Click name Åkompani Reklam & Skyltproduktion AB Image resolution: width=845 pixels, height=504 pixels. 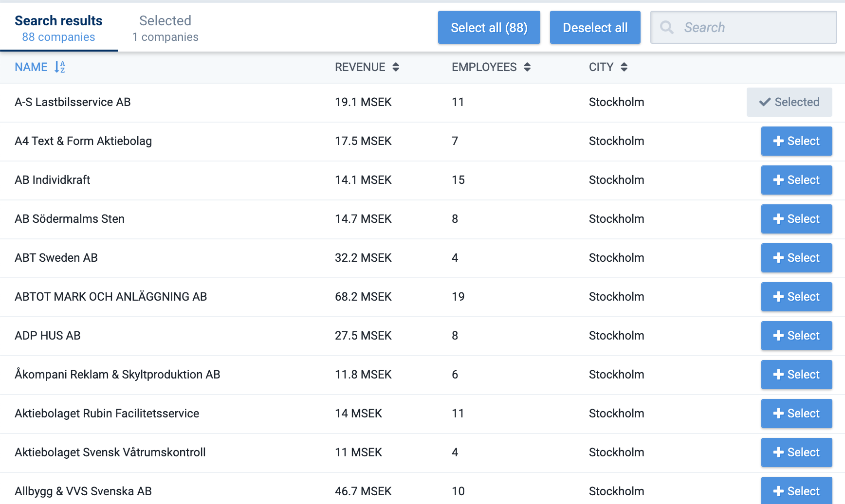tap(117, 374)
